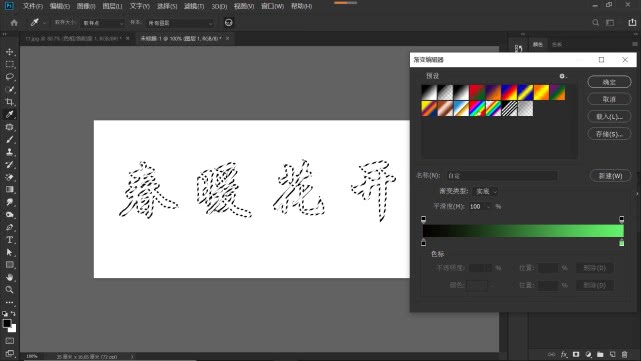This screenshot has height=361, width=641.
Task: Click the gradient name input field
Action: (x=502, y=176)
